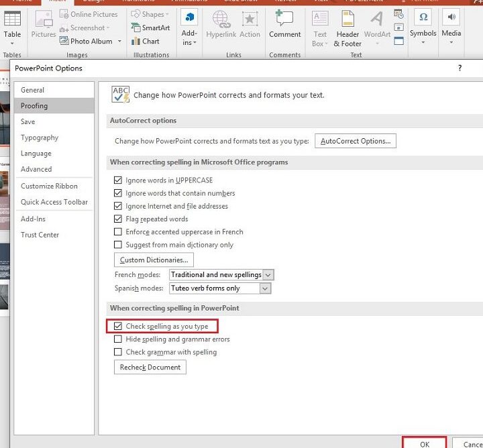Expand the WordArt dropdown arrow
The width and height of the screenshot is (483, 448).
377,44
